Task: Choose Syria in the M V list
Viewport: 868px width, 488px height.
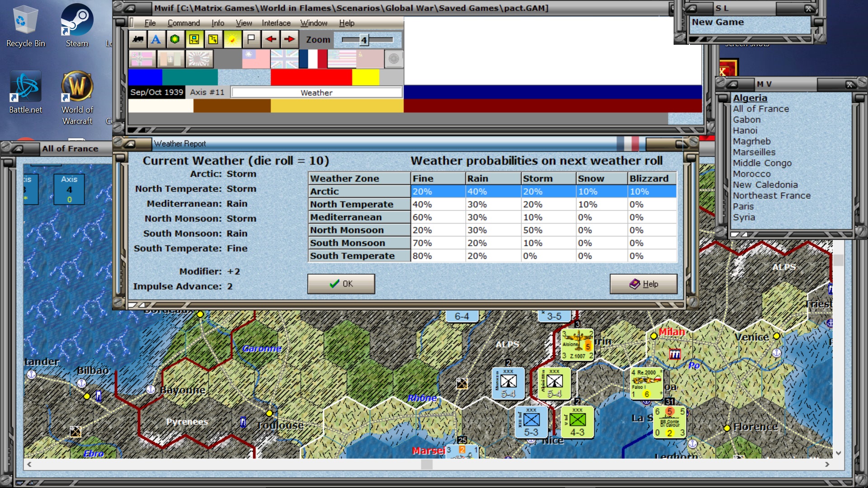Action: pyautogui.click(x=744, y=217)
